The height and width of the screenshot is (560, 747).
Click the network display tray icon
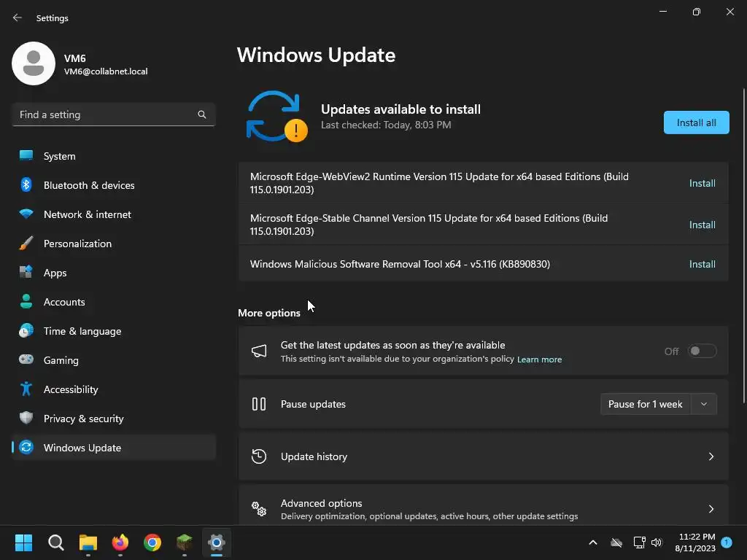(639, 542)
